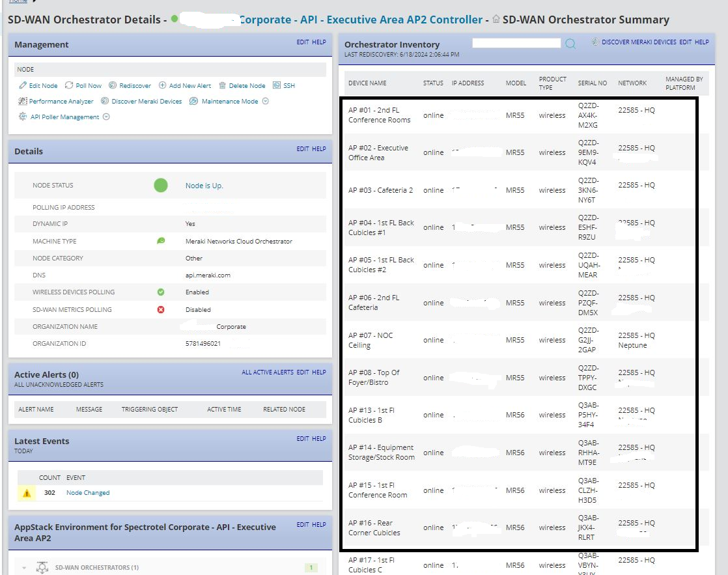This screenshot has width=728, height=575.
Task: Select device AP #01 - 2nd FL Conference Rooms
Action: (380, 115)
